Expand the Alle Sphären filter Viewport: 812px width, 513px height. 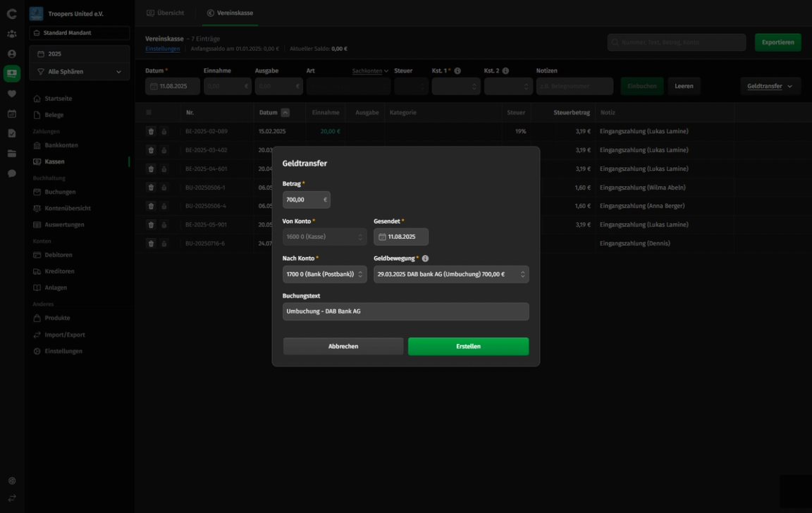(79, 72)
